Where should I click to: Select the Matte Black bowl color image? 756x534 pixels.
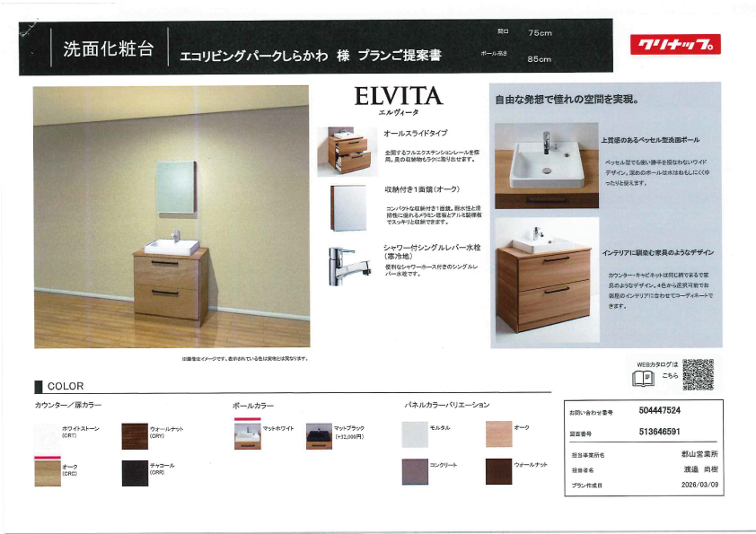(x=319, y=436)
